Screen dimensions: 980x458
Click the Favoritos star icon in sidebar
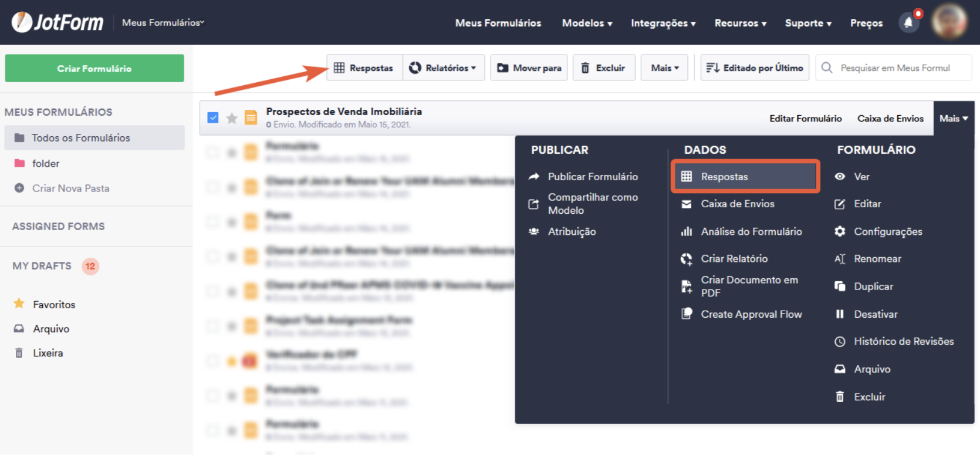tap(19, 304)
